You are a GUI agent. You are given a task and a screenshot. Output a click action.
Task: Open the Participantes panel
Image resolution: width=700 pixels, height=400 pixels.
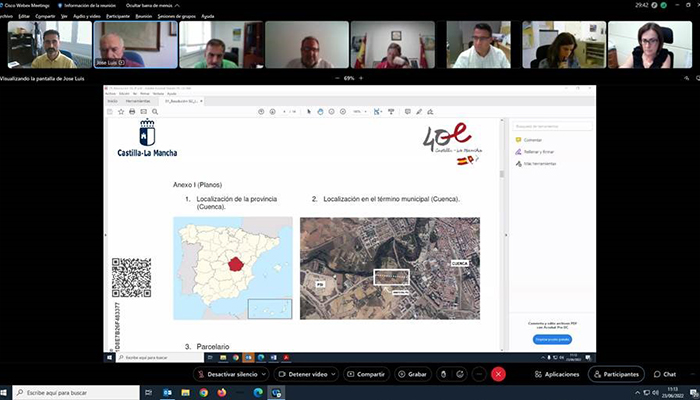[x=616, y=374]
